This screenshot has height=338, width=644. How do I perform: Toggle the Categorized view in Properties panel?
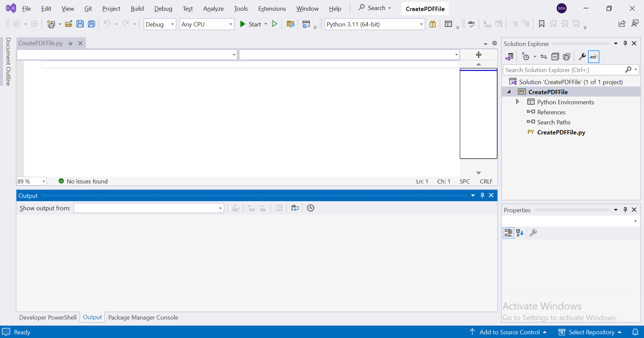[508, 233]
